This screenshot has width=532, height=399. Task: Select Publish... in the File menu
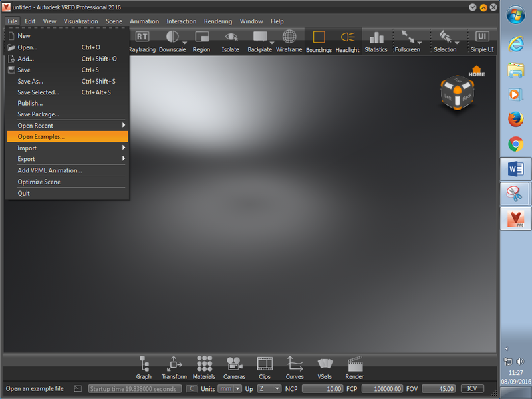[67, 103]
